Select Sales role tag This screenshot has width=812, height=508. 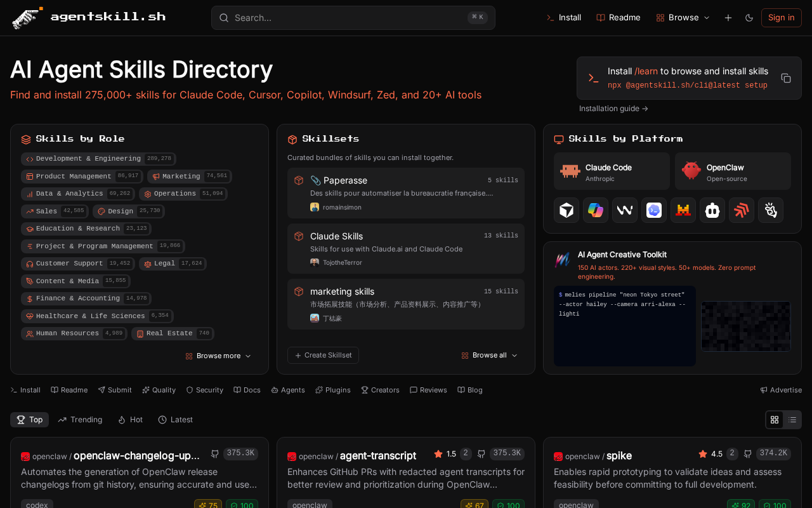55,211
